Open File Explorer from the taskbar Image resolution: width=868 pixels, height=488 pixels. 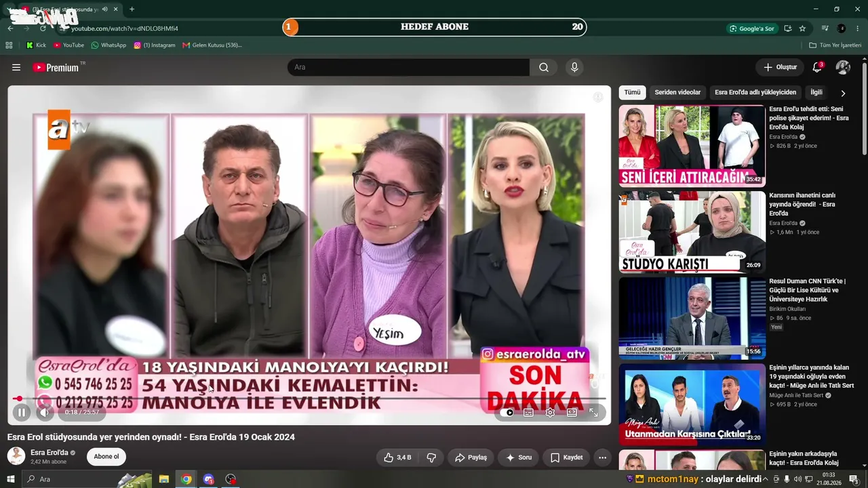(163, 479)
